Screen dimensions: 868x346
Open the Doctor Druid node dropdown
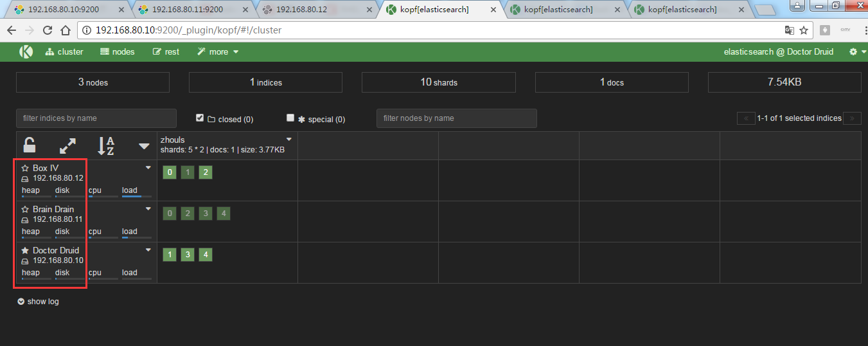pyautogui.click(x=148, y=250)
